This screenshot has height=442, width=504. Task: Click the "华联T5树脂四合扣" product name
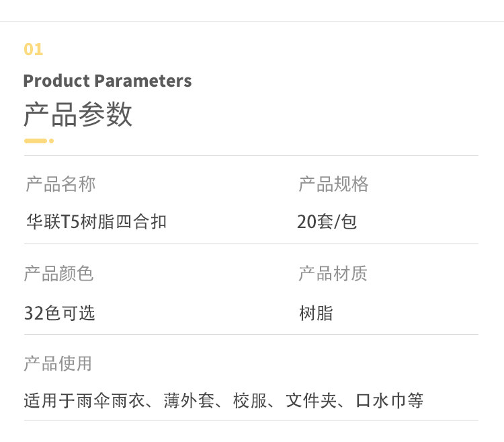(x=96, y=221)
